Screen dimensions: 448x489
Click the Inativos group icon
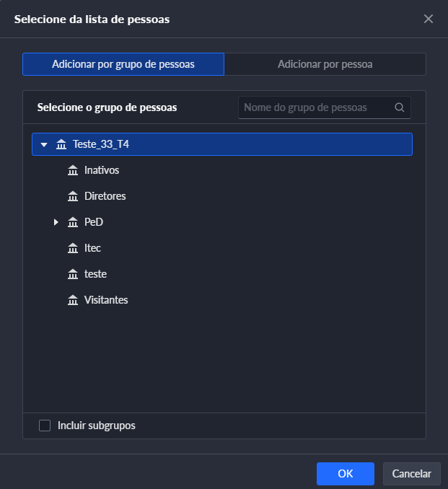(72, 170)
